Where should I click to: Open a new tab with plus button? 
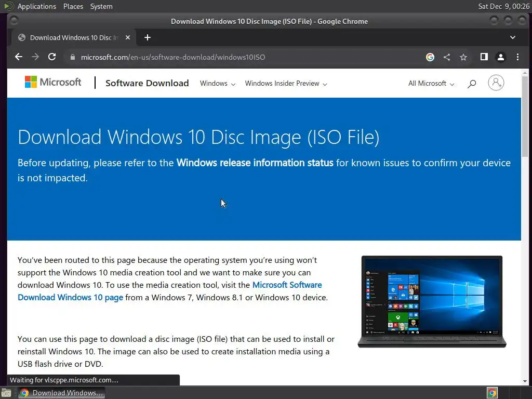point(147,37)
